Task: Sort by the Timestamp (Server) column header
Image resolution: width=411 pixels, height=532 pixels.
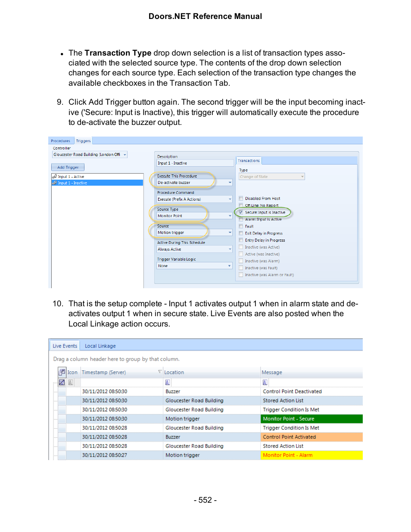Action: pyautogui.click(x=121, y=372)
